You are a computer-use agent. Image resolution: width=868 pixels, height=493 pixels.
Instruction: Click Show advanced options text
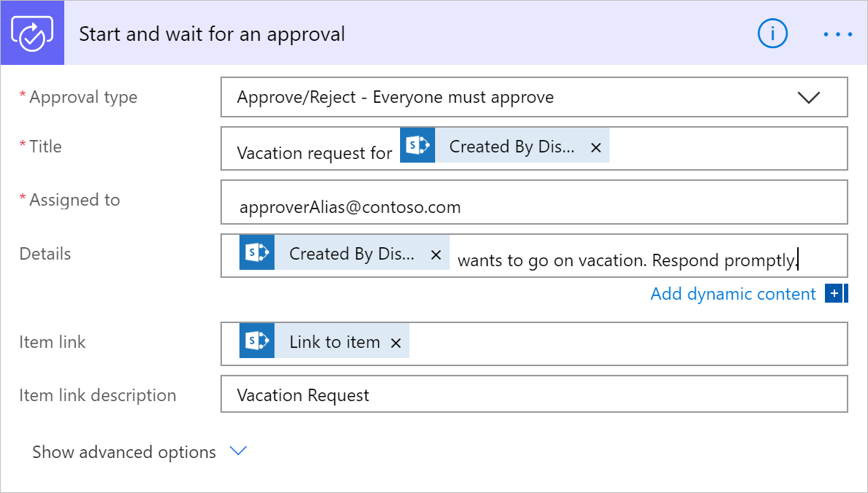124,452
